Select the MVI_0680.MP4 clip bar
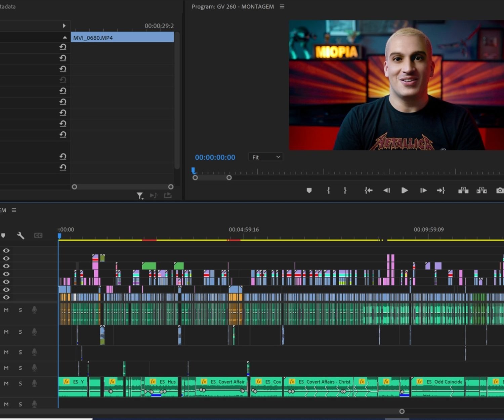The image size is (504, 420). click(x=122, y=38)
